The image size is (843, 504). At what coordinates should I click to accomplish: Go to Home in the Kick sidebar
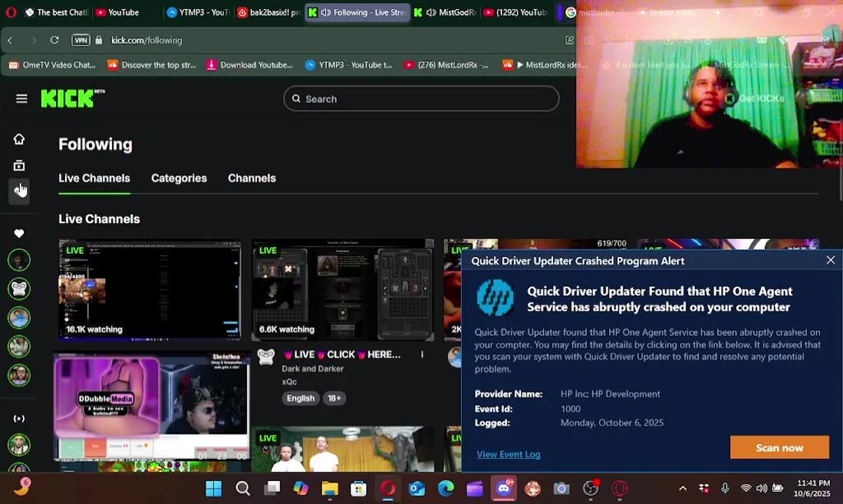19,139
